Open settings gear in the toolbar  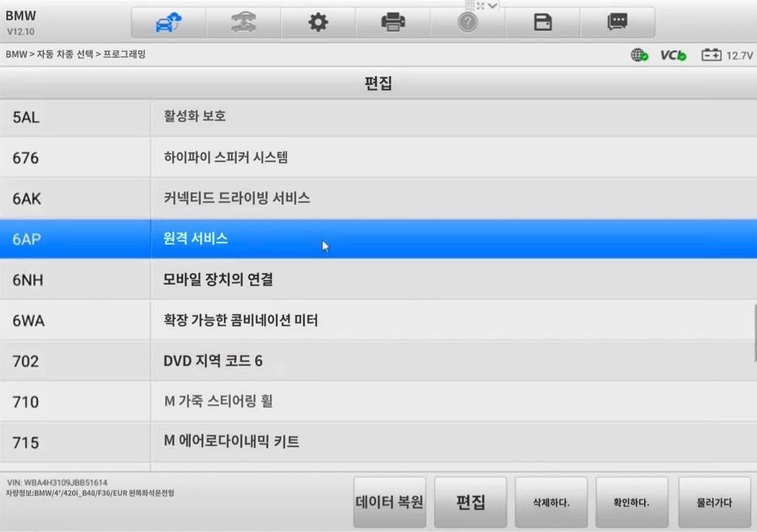[318, 22]
